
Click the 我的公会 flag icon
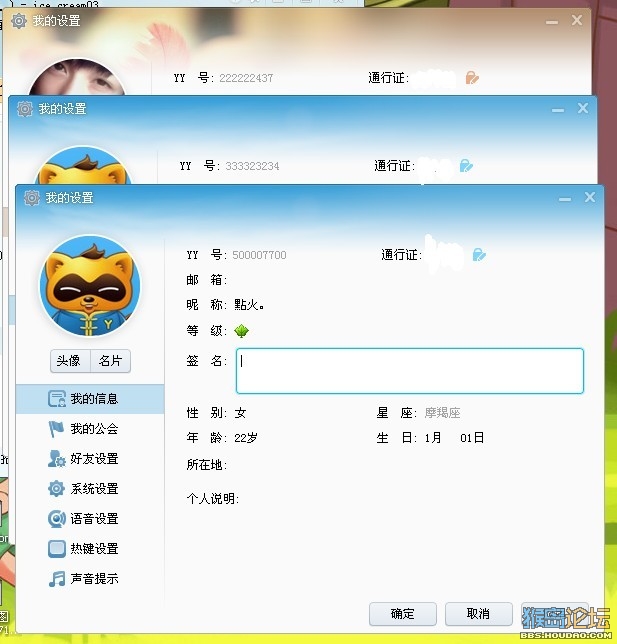[56, 429]
